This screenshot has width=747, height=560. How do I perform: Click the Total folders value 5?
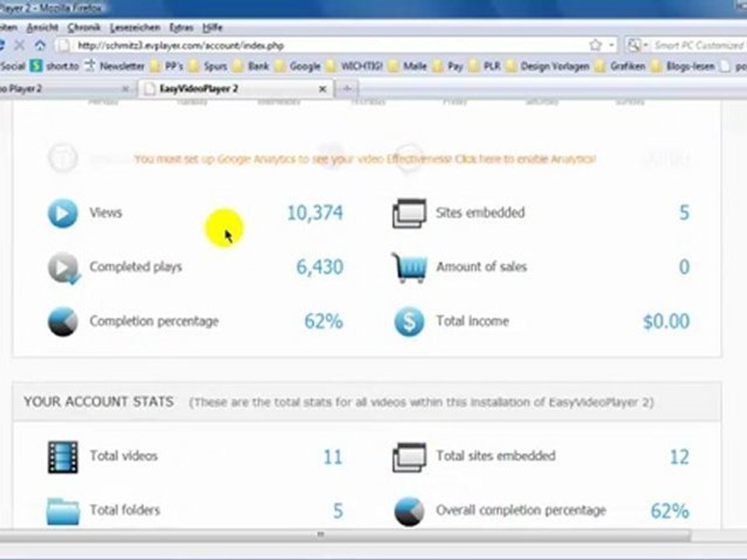click(x=338, y=512)
